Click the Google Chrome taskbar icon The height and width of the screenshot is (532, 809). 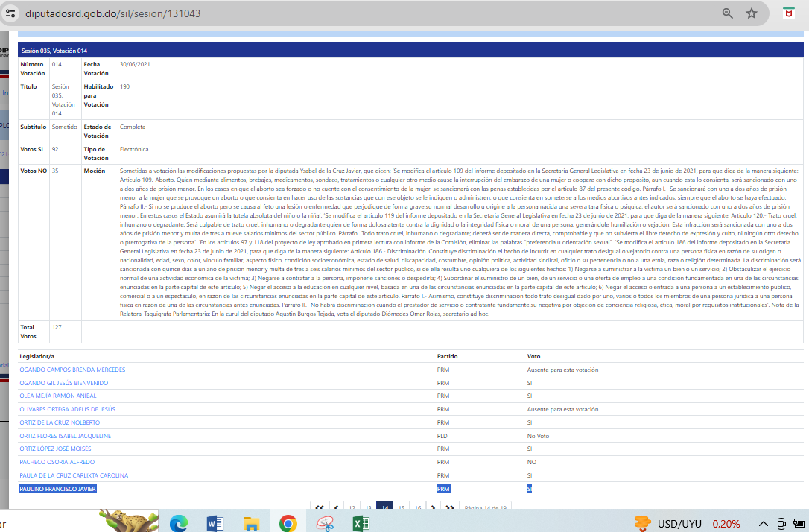click(288, 523)
